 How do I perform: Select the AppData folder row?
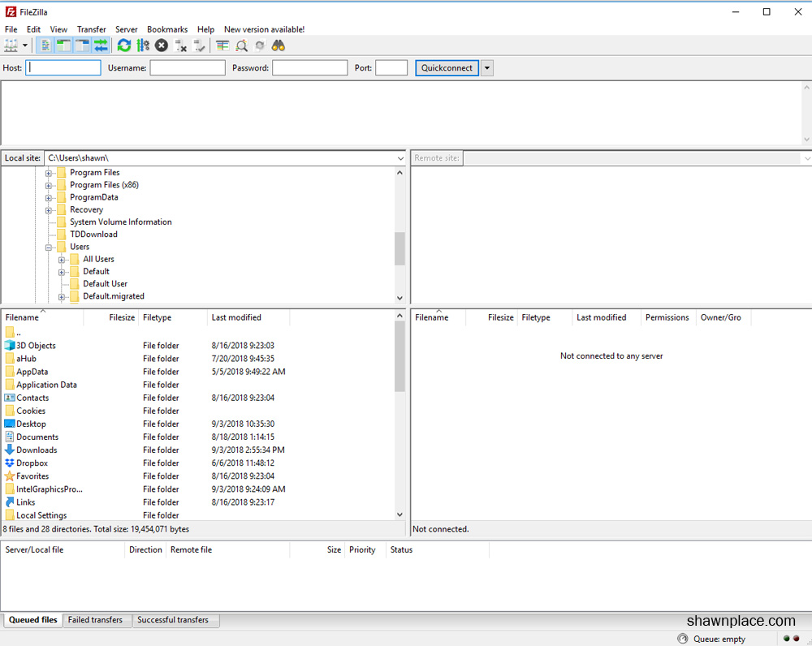point(197,372)
